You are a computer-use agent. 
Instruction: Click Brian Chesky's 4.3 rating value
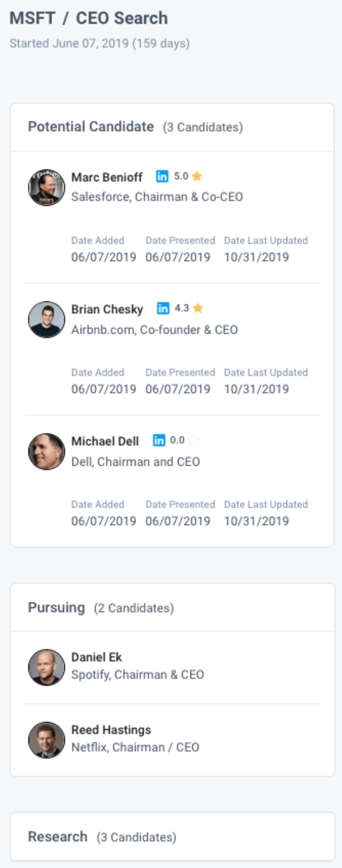click(x=182, y=308)
